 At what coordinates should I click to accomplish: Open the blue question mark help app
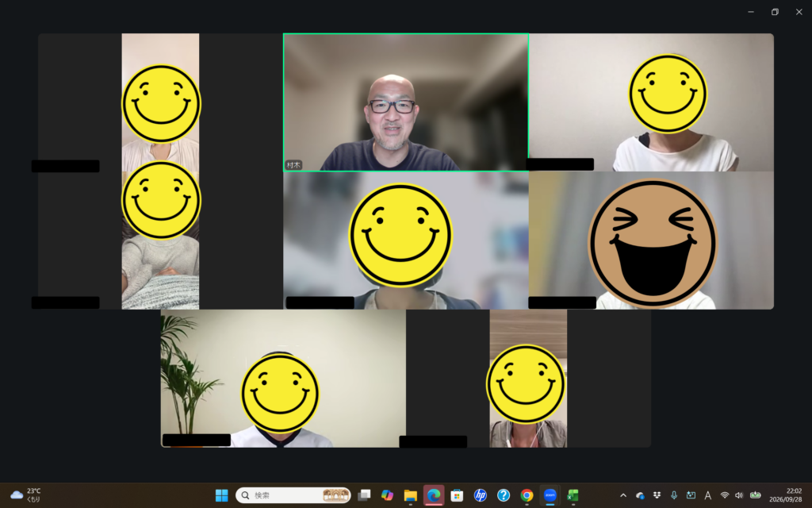pyautogui.click(x=504, y=495)
